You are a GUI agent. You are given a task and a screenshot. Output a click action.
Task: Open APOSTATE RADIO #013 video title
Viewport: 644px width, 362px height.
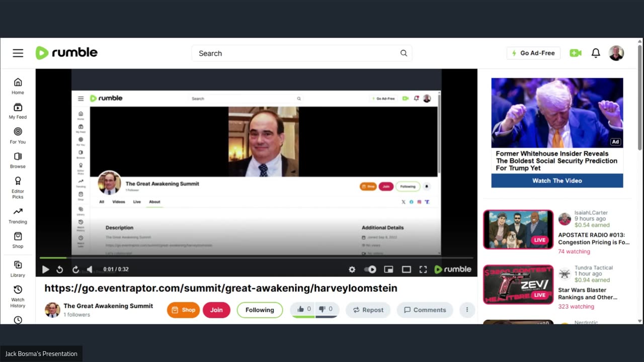pyautogui.click(x=594, y=238)
